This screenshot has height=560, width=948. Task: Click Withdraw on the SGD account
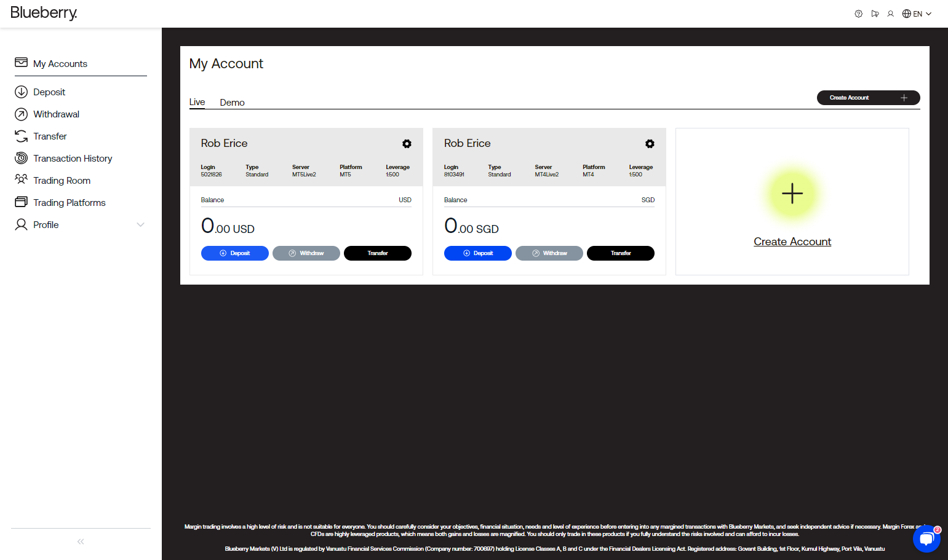pyautogui.click(x=549, y=253)
